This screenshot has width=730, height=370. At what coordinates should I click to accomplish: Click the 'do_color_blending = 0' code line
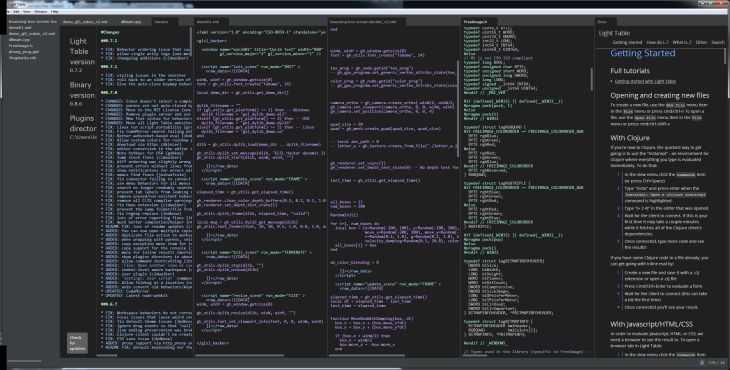pyautogui.click(x=354, y=262)
